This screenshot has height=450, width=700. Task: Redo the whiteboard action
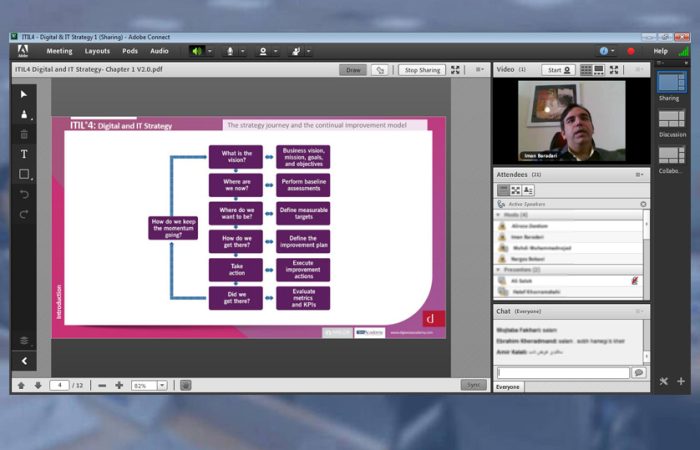(x=24, y=215)
